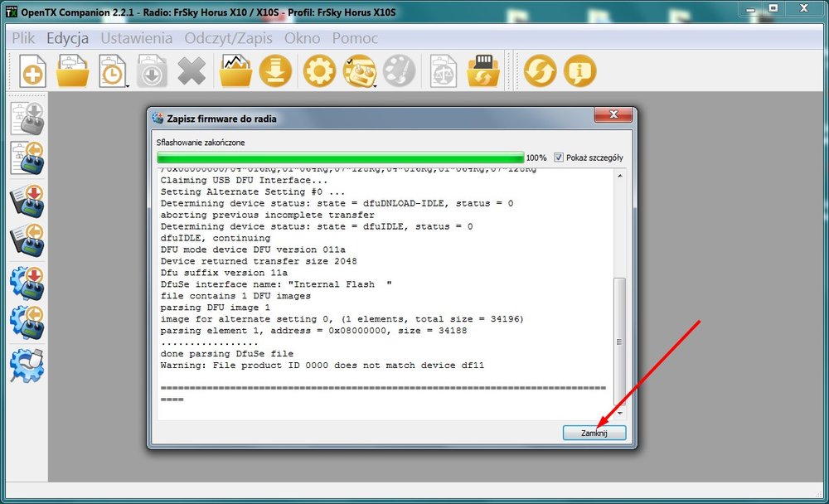The height and width of the screenshot is (504, 829).
Task: Click the orange Check for updates icon
Action: coord(540,70)
